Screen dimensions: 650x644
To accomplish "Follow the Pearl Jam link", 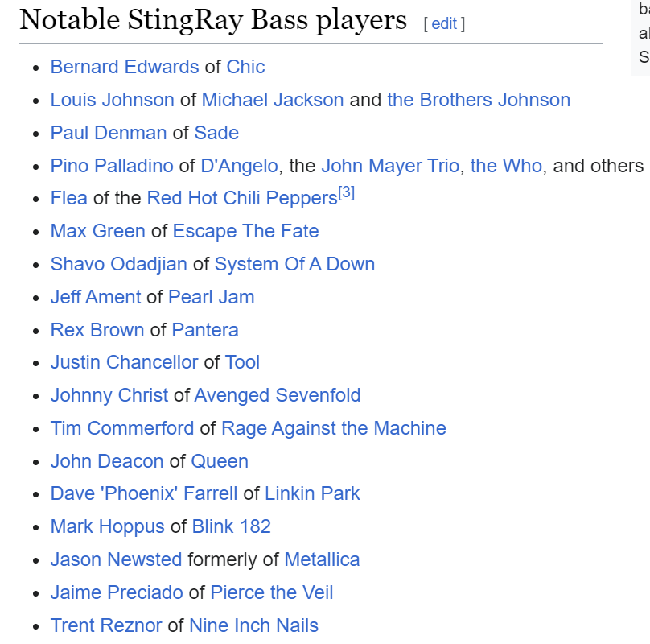I will click(x=211, y=297).
